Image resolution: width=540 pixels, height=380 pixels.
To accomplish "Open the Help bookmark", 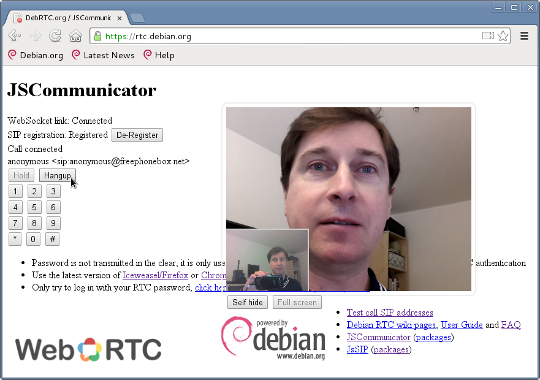I will point(159,55).
